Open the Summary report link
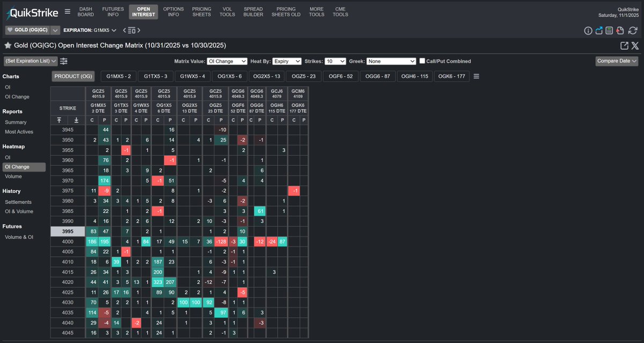This screenshot has width=644, height=343. [x=16, y=122]
